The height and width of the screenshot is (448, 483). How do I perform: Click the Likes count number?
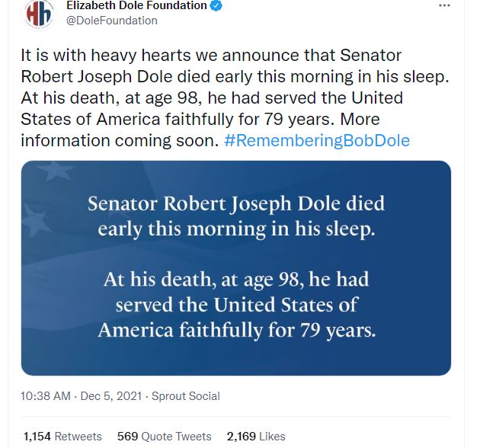[x=241, y=437]
